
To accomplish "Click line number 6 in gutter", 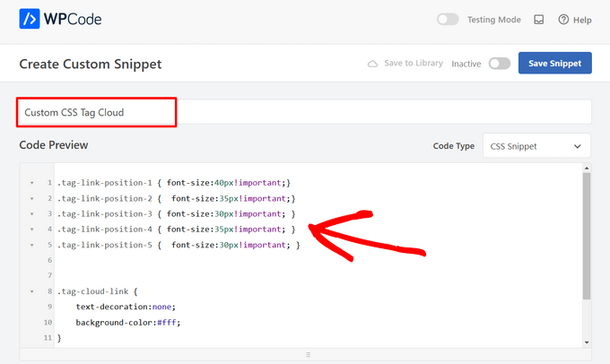I will (49, 260).
